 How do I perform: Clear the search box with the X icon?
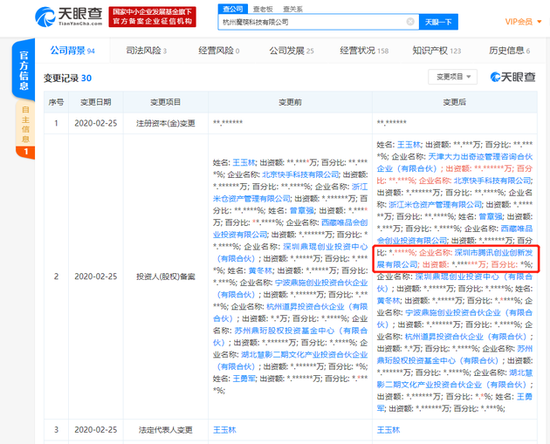point(410,22)
